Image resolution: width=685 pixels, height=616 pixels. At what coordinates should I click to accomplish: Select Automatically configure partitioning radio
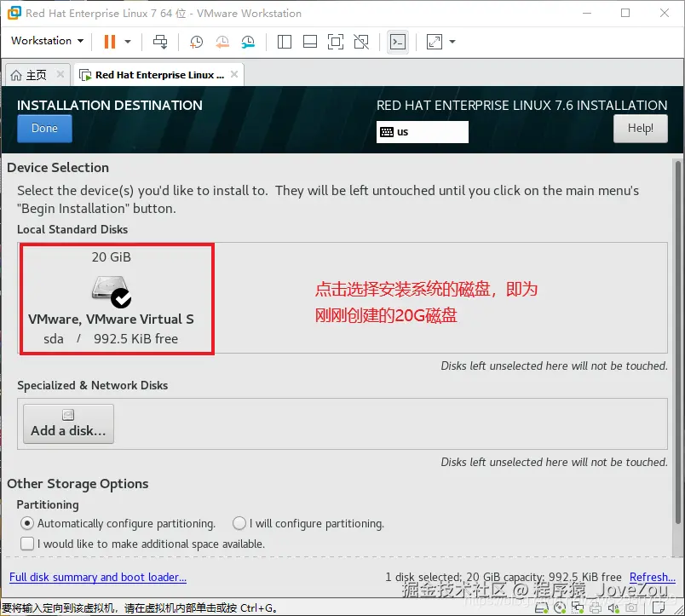(x=27, y=523)
